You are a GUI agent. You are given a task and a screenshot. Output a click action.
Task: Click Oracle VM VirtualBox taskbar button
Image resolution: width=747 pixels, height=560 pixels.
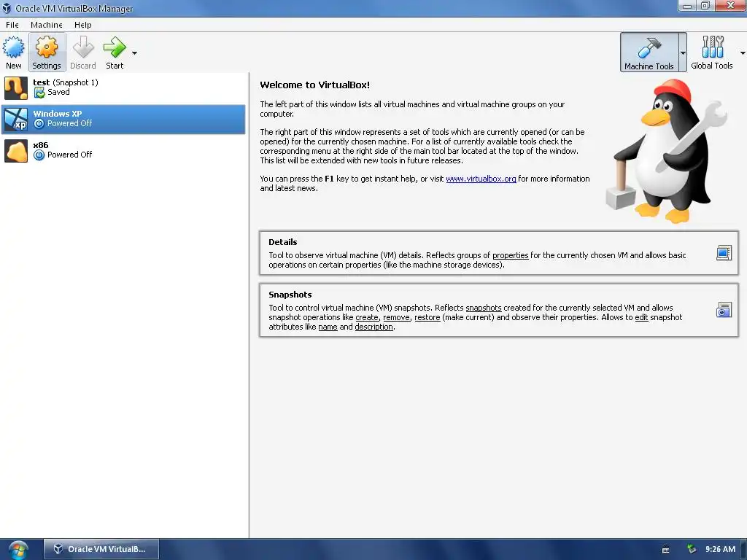pyautogui.click(x=101, y=549)
